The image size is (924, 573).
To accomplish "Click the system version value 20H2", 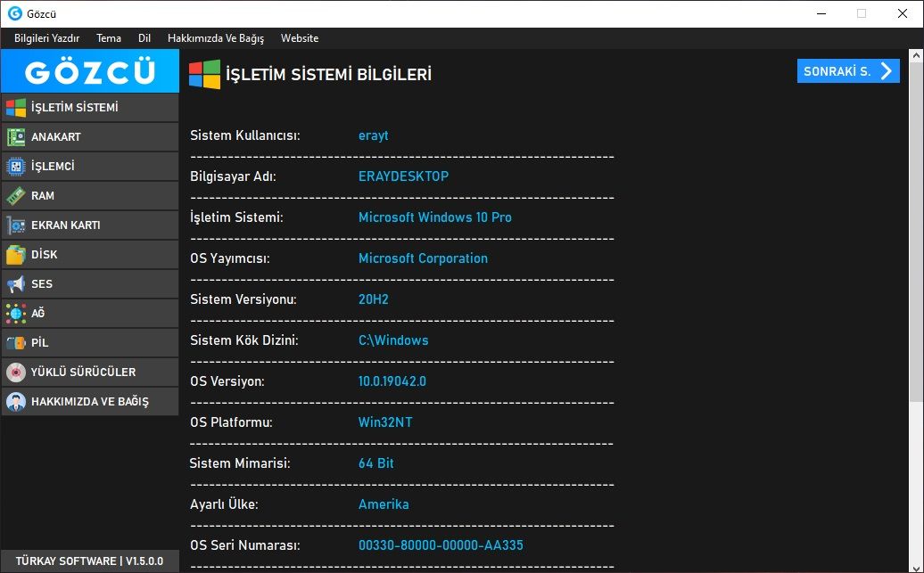I will tap(373, 299).
